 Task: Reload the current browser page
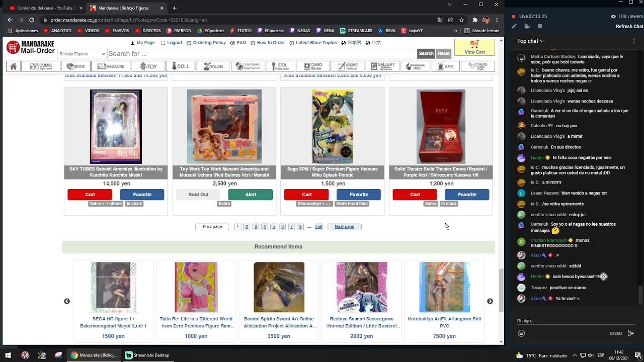click(x=32, y=20)
